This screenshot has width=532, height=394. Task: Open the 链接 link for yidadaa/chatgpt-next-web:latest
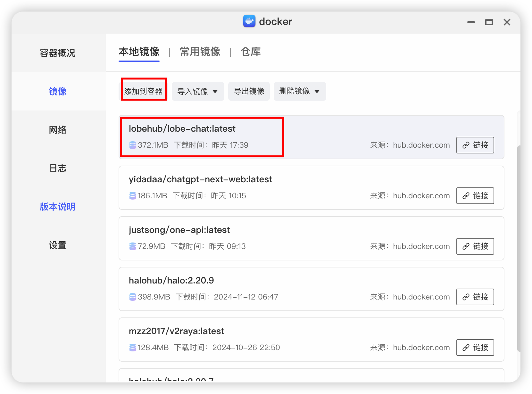pos(475,196)
